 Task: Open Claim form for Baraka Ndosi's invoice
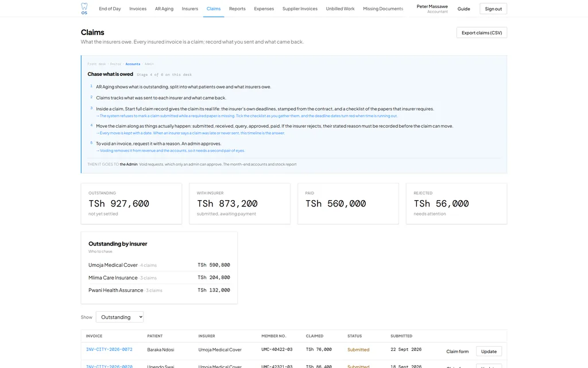pos(457,351)
